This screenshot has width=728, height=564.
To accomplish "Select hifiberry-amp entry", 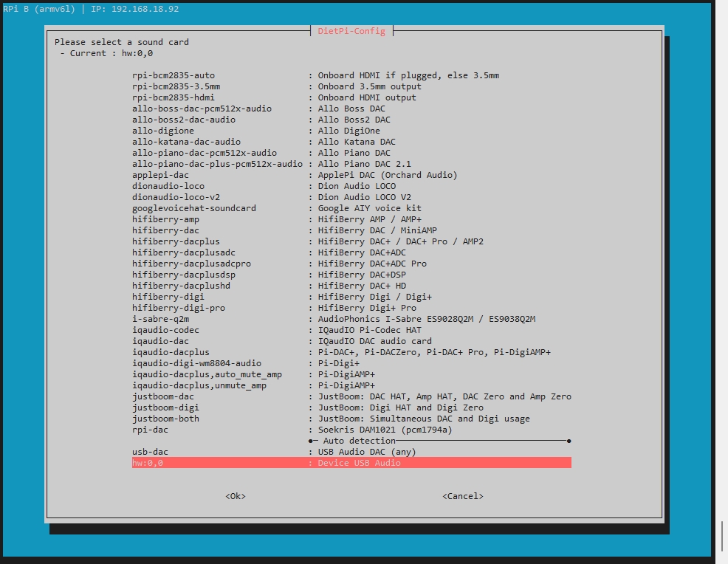I will (x=351, y=219).
